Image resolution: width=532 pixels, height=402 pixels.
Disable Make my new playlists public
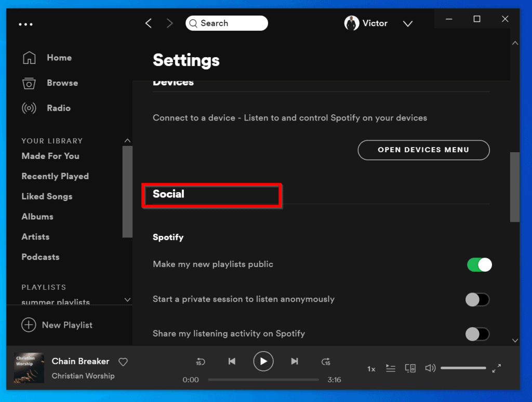[479, 264]
